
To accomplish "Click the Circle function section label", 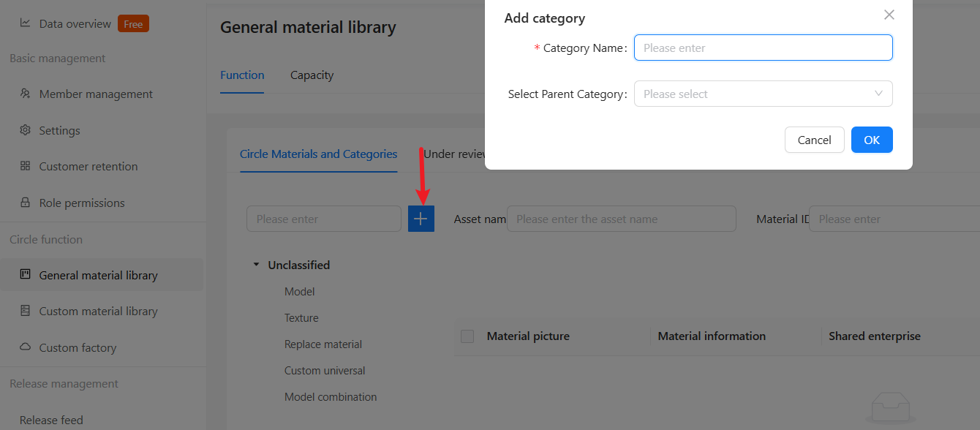I will (46, 239).
